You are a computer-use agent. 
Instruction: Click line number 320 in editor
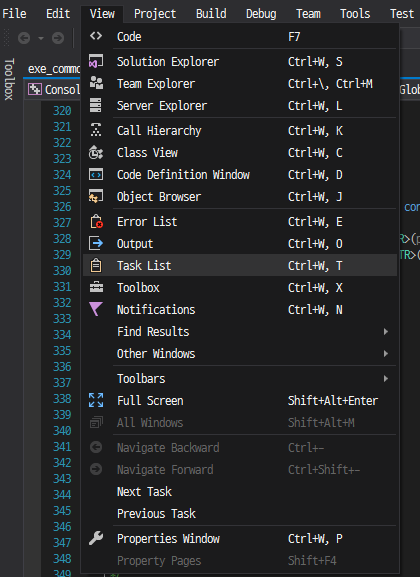pyautogui.click(x=62, y=111)
